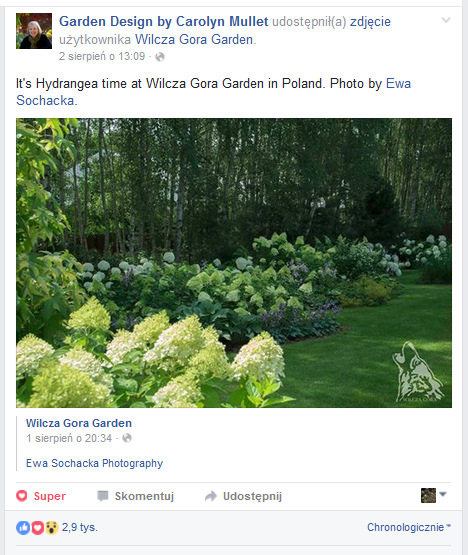Click the Udostępnij share button
Screen dimensions: 468x555
click(244, 496)
